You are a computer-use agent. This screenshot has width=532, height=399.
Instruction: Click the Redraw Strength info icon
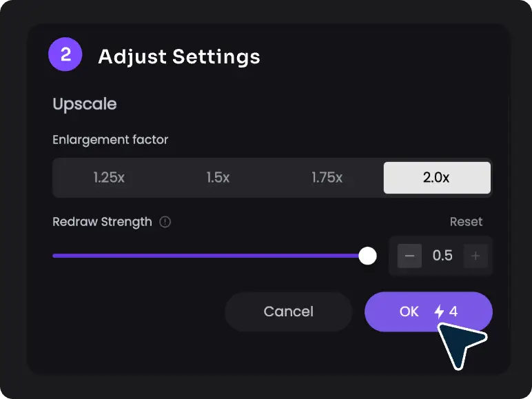(165, 222)
